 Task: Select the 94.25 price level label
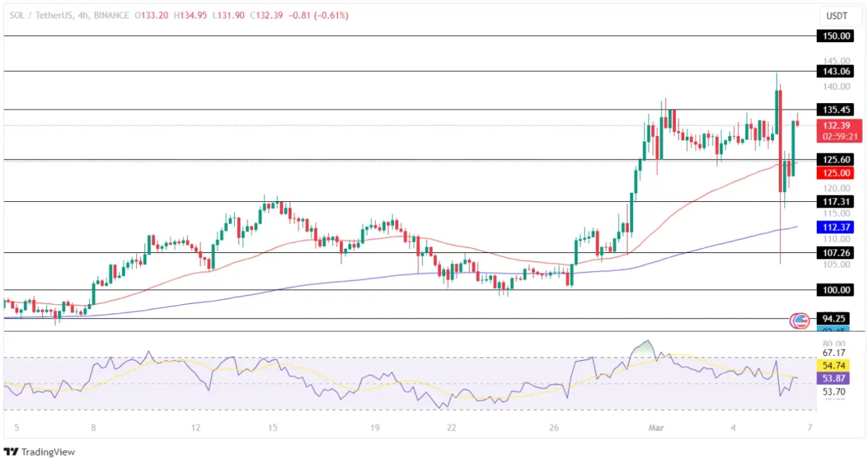point(834,319)
